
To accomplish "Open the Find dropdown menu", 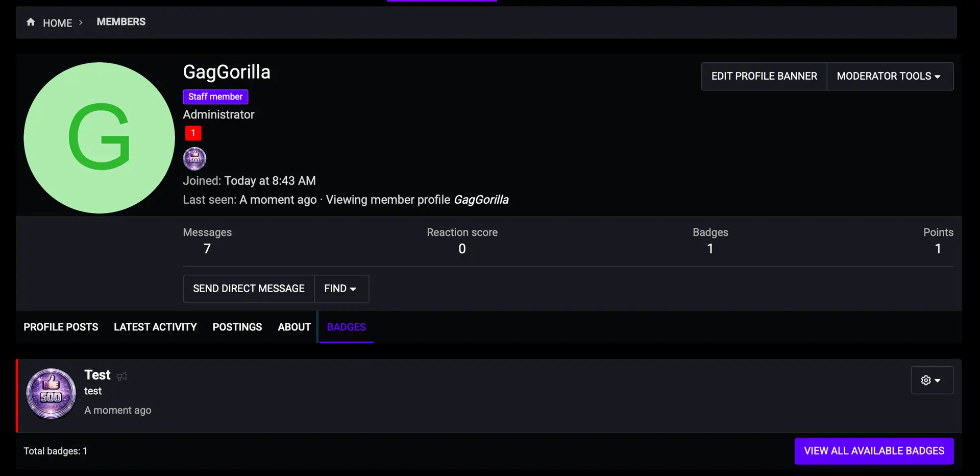I will tap(341, 289).
